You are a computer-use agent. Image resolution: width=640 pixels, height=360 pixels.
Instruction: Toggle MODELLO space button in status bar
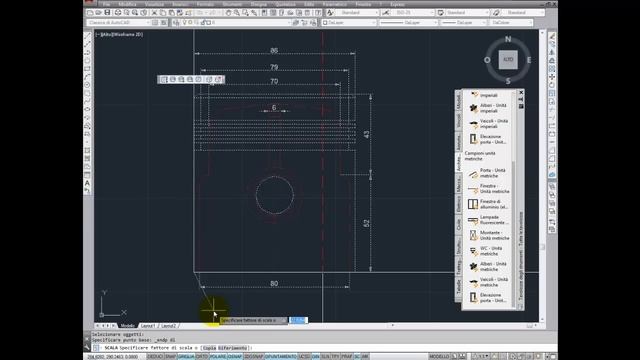(x=439, y=357)
